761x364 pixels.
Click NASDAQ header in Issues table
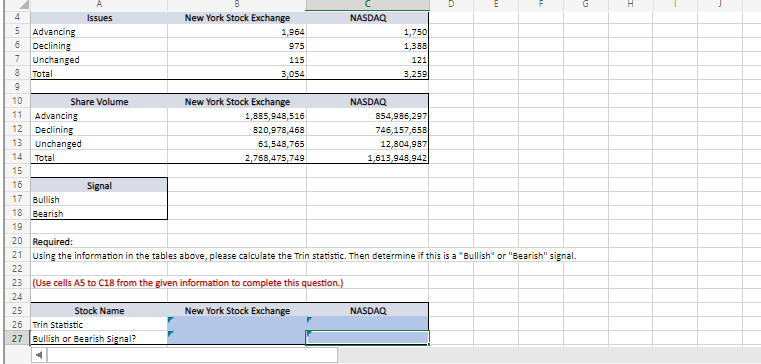tap(367, 18)
